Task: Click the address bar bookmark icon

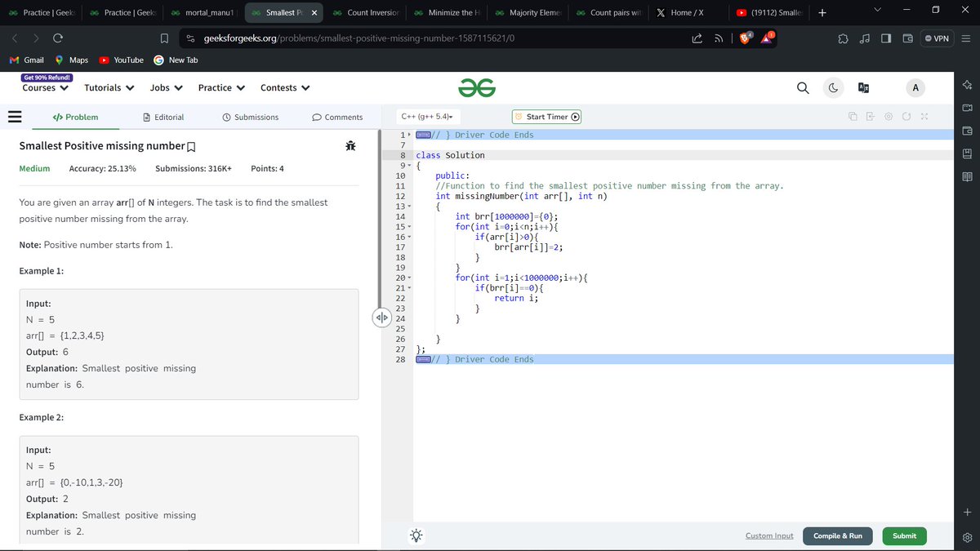Action: pos(164,38)
